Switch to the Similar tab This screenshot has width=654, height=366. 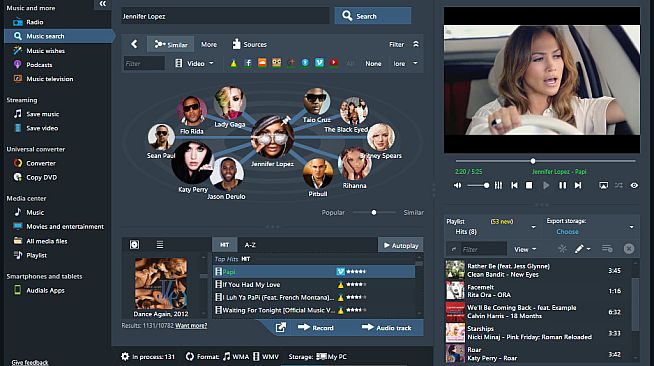click(171, 44)
